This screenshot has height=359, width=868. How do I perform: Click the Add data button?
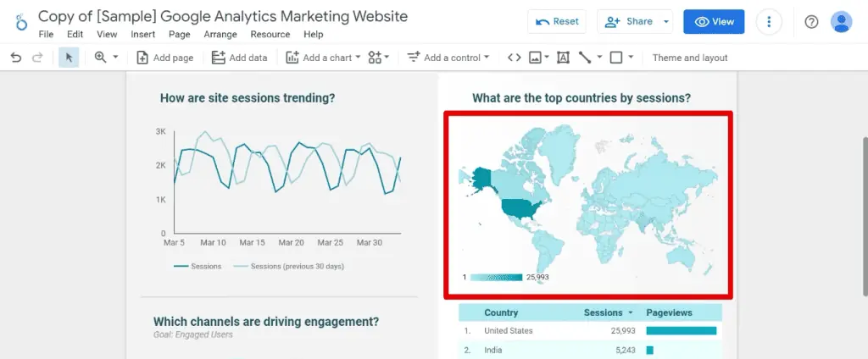point(239,58)
